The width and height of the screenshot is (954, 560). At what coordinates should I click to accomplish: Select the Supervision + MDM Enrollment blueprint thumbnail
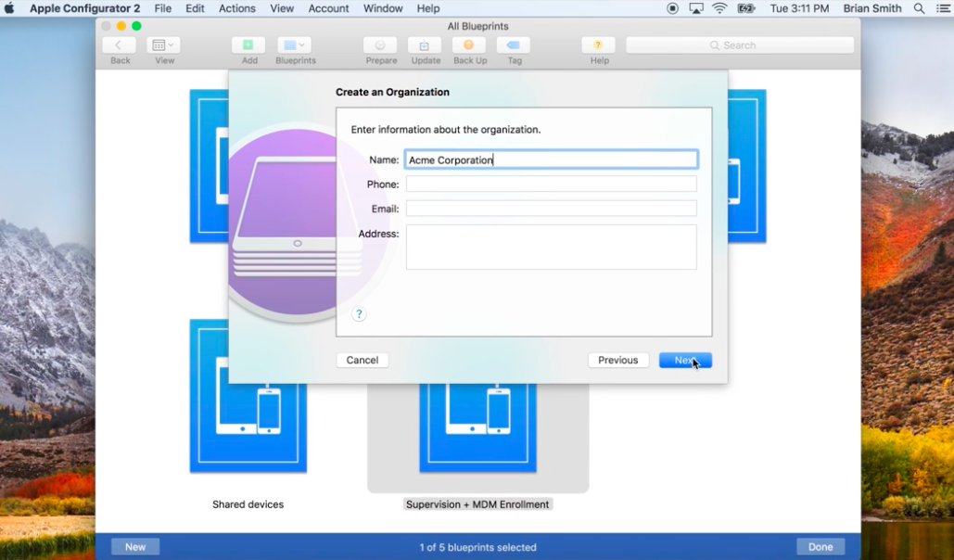477,428
